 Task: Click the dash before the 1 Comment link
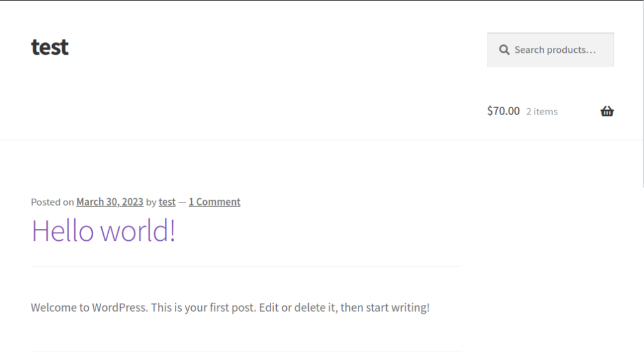[x=182, y=202]
